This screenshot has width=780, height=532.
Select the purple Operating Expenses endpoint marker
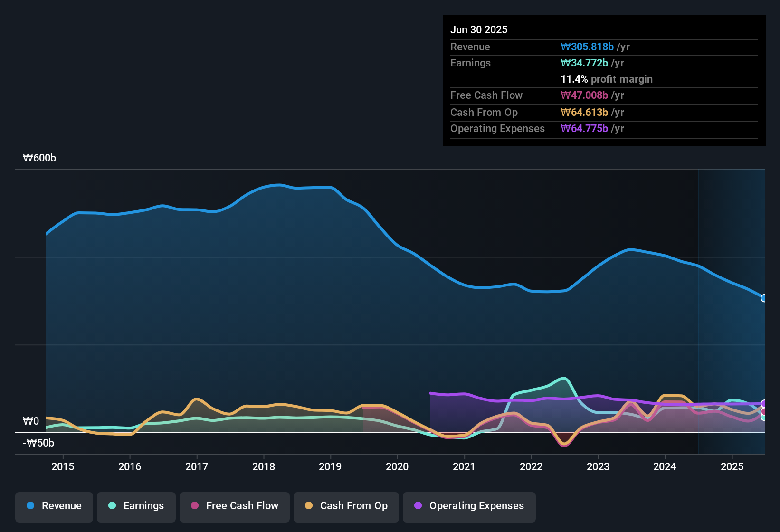(x=763, y=403)
